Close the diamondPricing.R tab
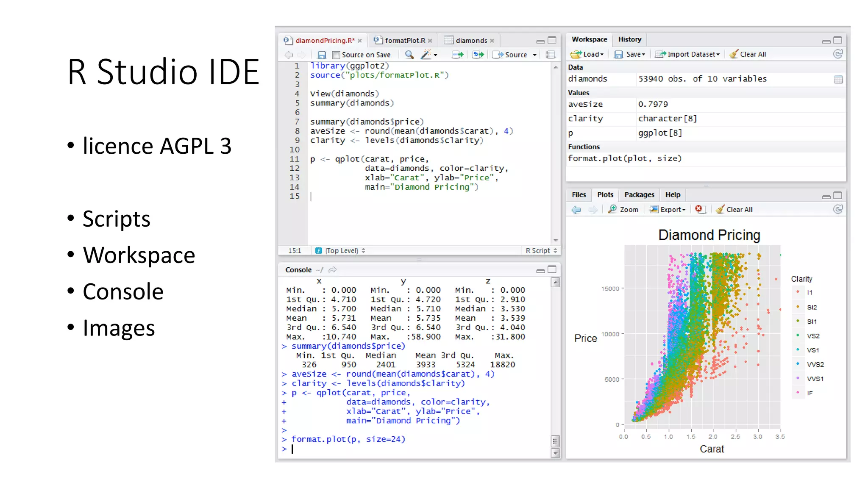Image resolution: width=868 pixels, height=488 pixels. coord(360,41)
